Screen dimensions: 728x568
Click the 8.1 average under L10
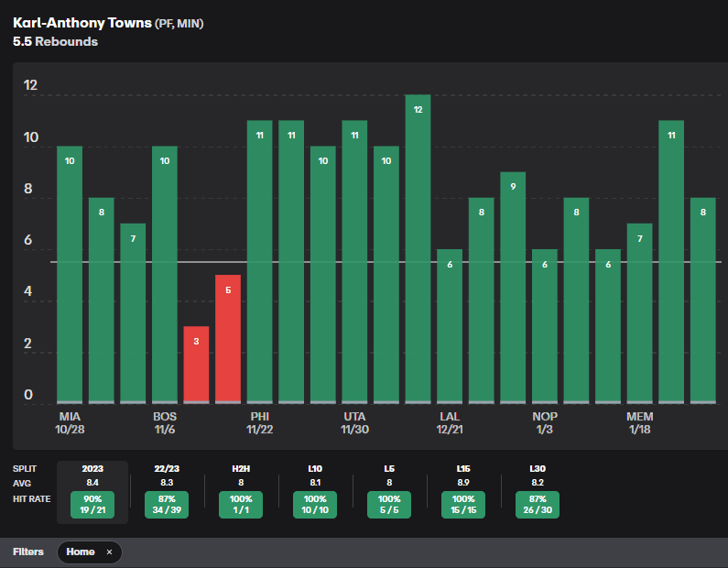pos(315,483)
